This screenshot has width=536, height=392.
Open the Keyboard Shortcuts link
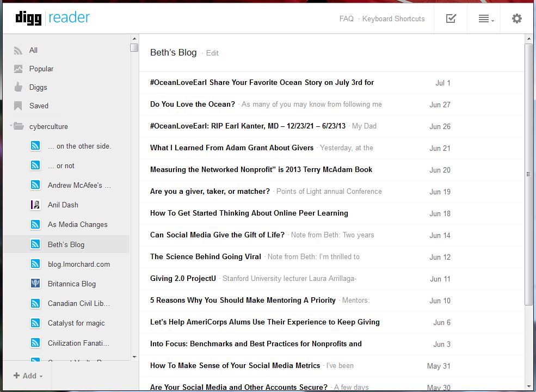click(393, 19)
